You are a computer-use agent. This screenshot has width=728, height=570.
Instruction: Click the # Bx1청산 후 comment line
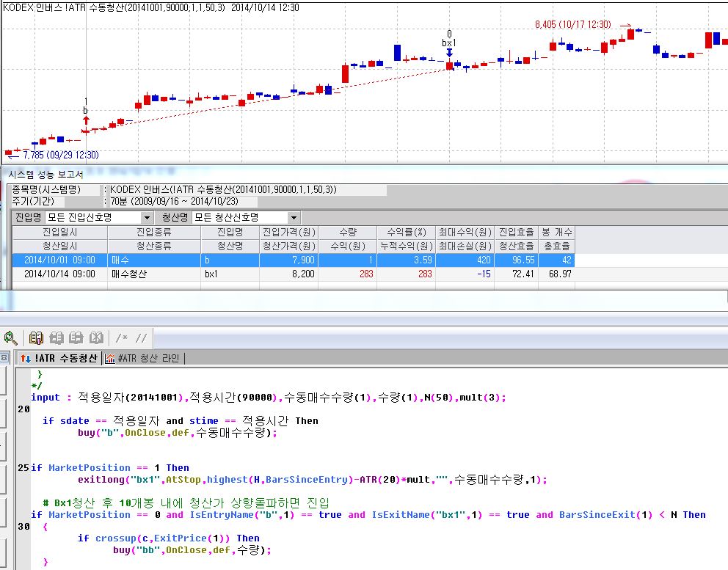pyautogui.click(x=186, y=503)
